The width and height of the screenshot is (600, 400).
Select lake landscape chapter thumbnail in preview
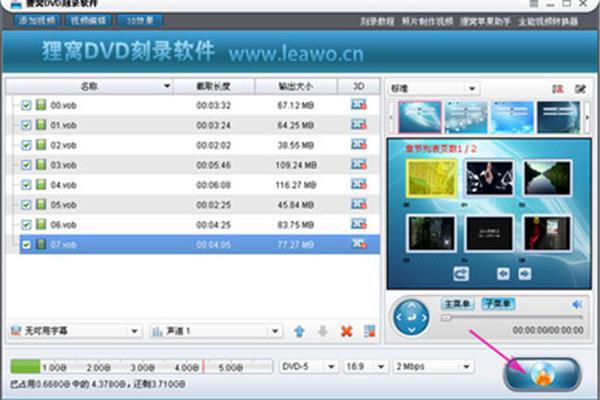(x=547, y=178)
